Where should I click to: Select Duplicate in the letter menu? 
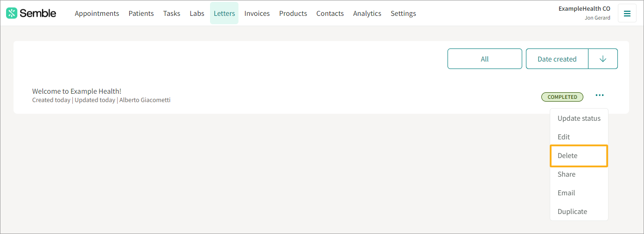(579, 212)
